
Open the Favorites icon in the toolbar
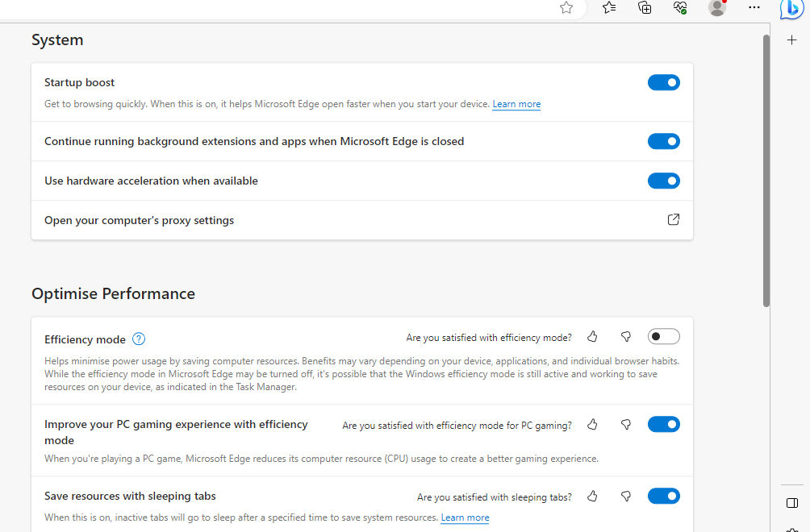[608, 9]
